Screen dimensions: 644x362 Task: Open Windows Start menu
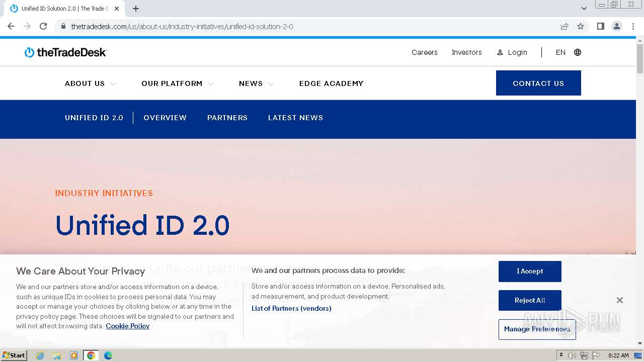[14, 355]
